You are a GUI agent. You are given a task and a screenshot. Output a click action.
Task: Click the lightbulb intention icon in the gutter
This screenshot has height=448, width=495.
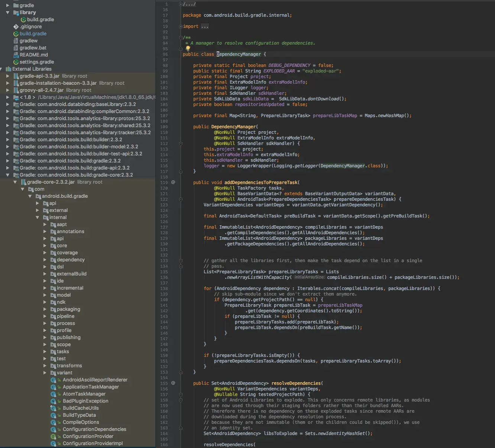tap(187, 48)
